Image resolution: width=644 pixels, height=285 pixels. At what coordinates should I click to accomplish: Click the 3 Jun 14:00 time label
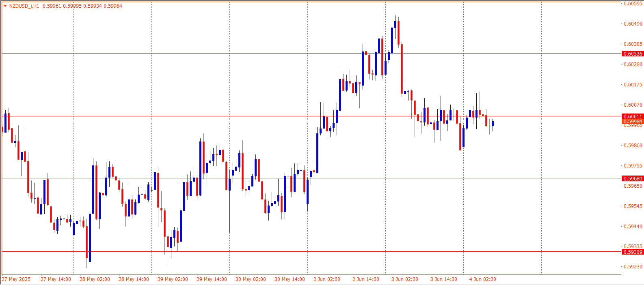pyautogui.click(x=444, y=279)
